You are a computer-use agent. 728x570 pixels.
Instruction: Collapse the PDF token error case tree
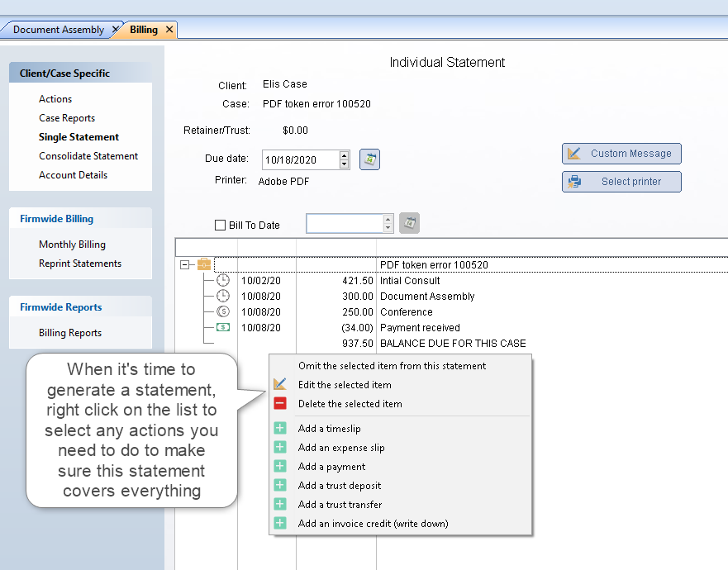click(184, 265)
